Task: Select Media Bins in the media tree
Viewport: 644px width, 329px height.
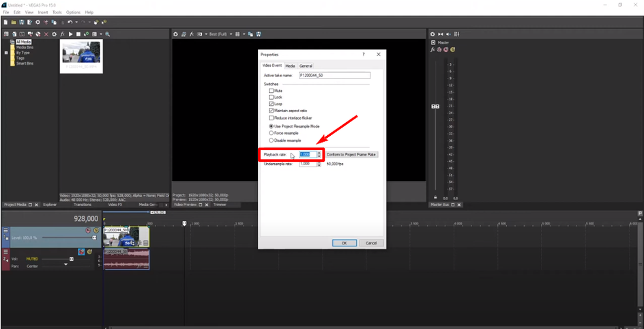Action: (25, 47)
